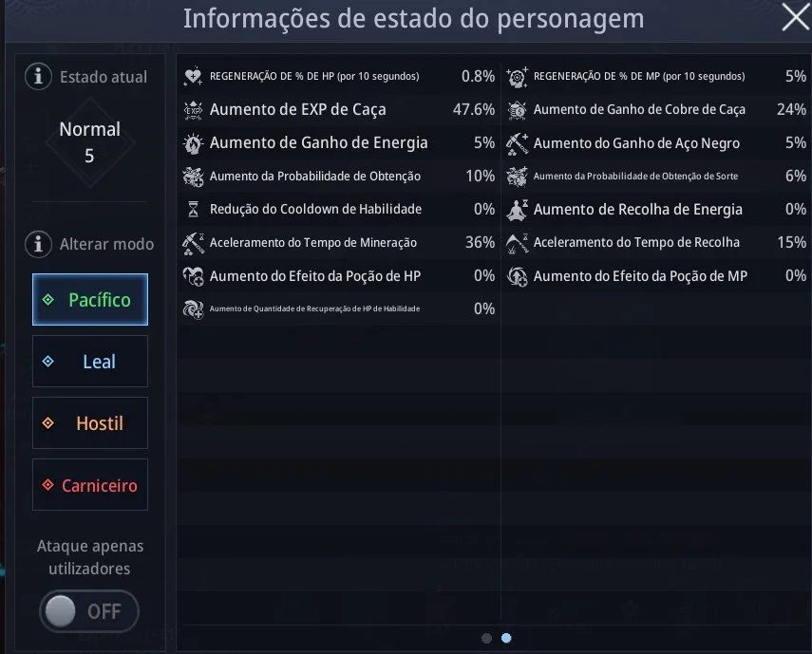
Task: Click the Aumento do Ganho de Aço Negro label
Action: tap(636, 143)
